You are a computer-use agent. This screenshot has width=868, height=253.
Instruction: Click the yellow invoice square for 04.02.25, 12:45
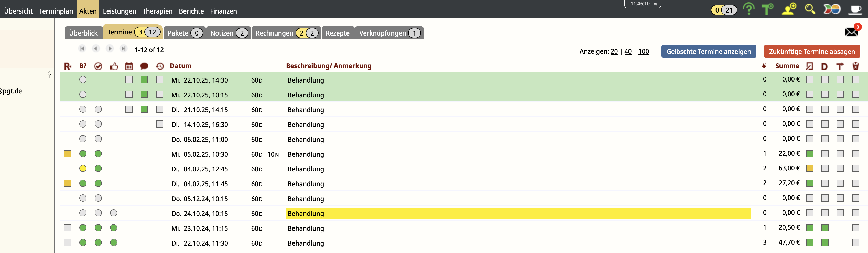point(809,169)
